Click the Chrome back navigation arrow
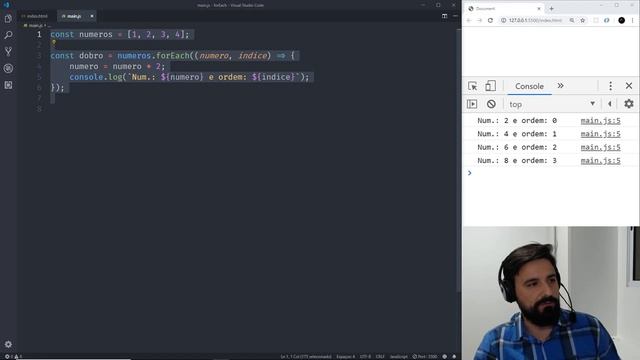The width and height of the screenshot is (640, 360). tap(469, 20)
